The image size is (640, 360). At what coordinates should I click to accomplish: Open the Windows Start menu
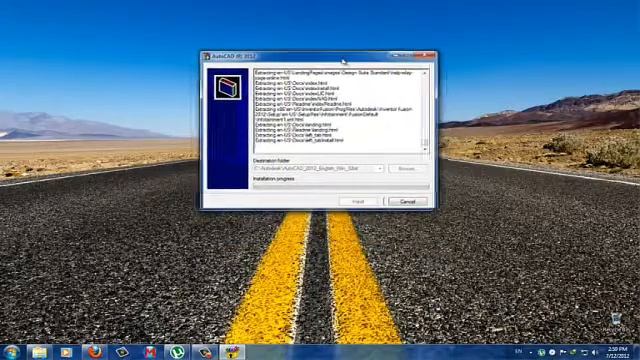point(11,352)
